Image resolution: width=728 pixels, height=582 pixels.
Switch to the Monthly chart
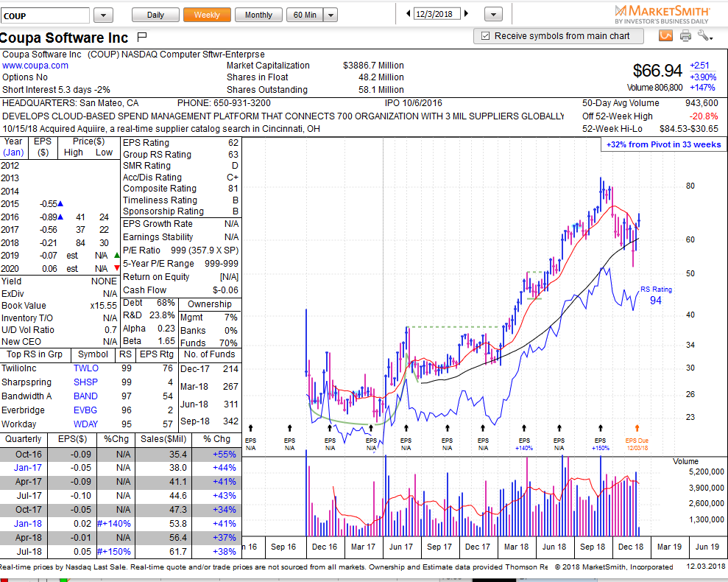coord(258,15)
